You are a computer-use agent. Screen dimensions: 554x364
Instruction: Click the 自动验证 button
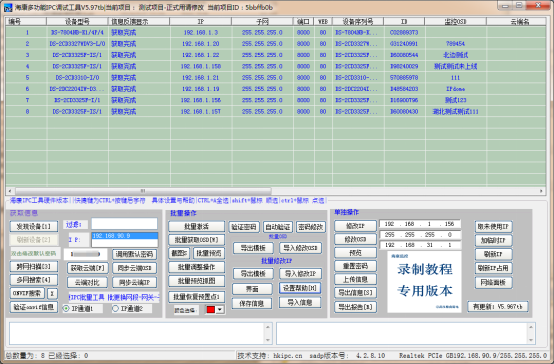coord(278,227)
